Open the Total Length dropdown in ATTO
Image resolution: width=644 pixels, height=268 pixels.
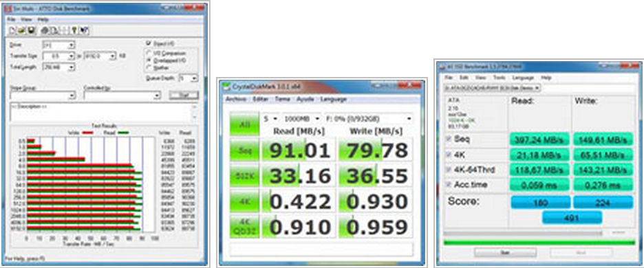point(58,67)
